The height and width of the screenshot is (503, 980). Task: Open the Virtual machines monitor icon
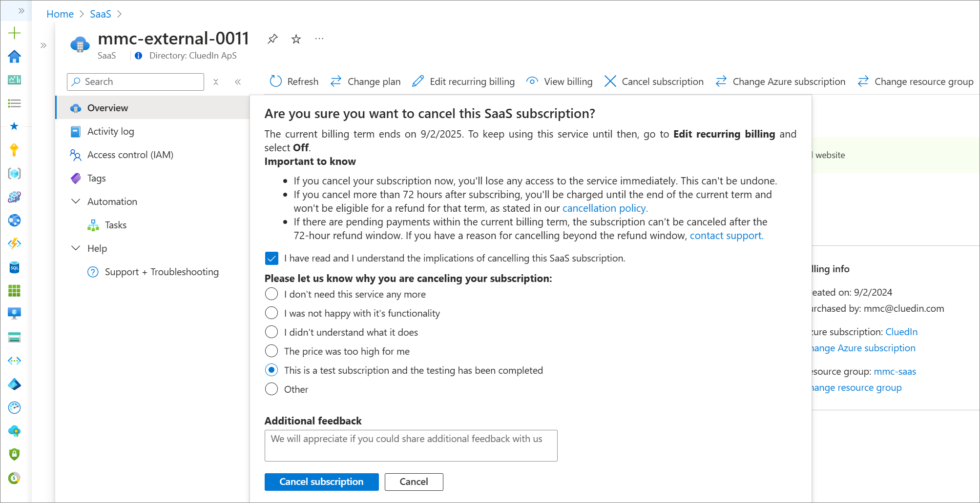click(x=14, y=314)
